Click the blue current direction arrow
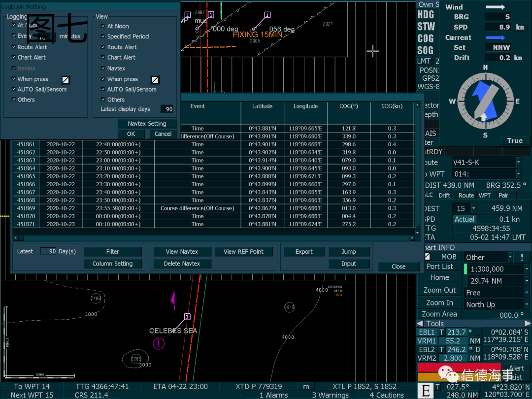The width and height of the screenshot is (532, 399). click(495, 37)
